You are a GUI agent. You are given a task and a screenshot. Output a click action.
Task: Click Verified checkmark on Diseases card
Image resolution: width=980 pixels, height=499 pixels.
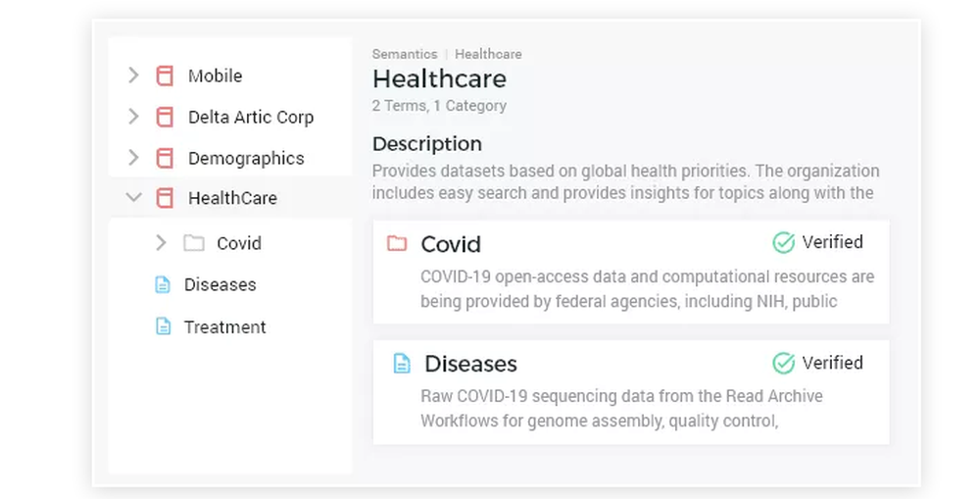(x=783, y=363)
